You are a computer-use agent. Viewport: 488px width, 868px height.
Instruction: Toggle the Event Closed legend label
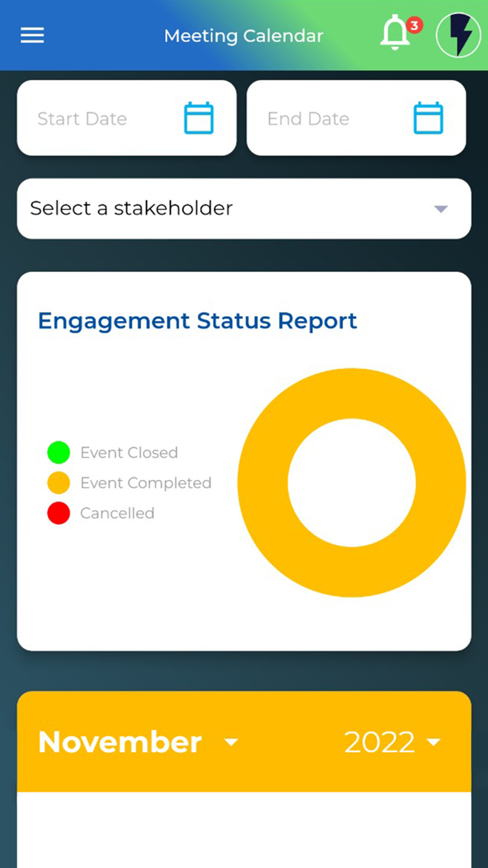tap(129, 453)
